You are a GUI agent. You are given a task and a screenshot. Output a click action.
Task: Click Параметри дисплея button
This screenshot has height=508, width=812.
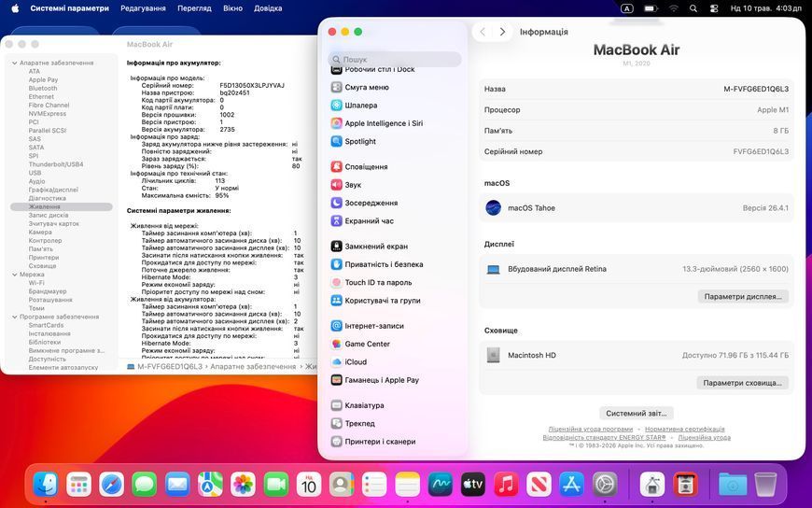743,297
